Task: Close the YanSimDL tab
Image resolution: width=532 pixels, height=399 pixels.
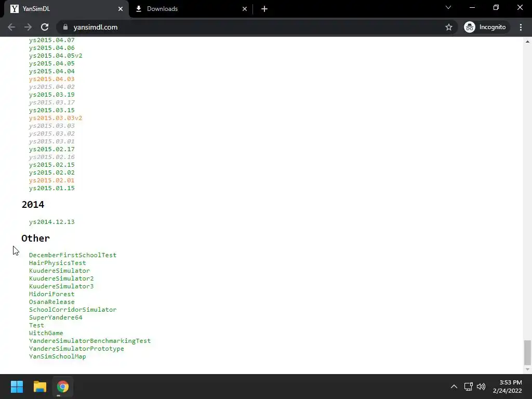Action: 121,9
